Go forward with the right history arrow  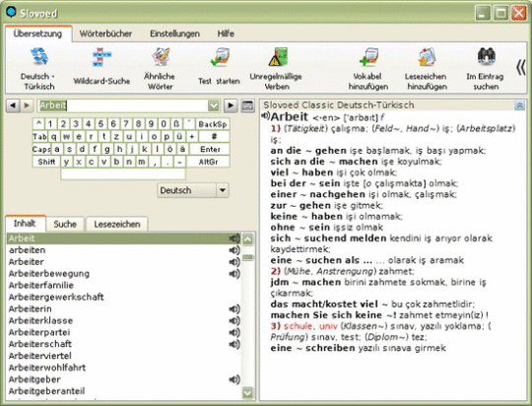[27, 105]
